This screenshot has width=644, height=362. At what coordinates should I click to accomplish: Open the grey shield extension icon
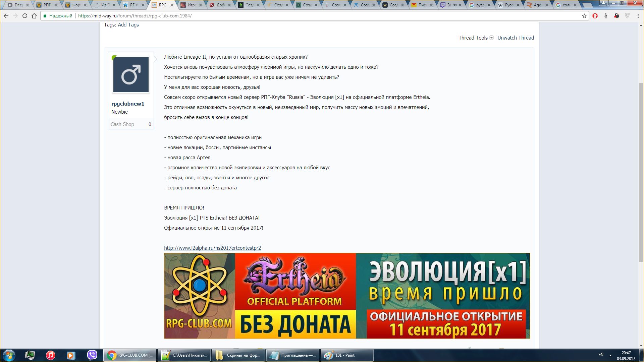pyautogui.click(x=627, y=16)
